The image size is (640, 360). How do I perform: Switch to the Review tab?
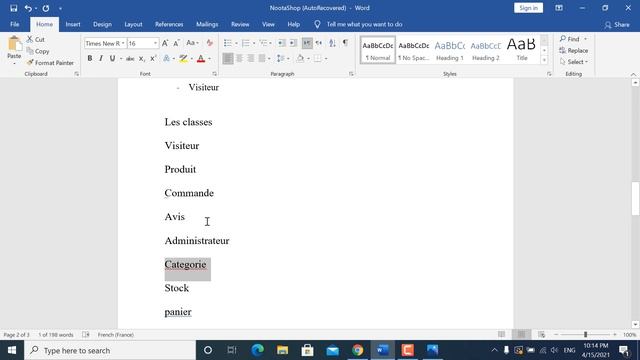coord(240,24)
